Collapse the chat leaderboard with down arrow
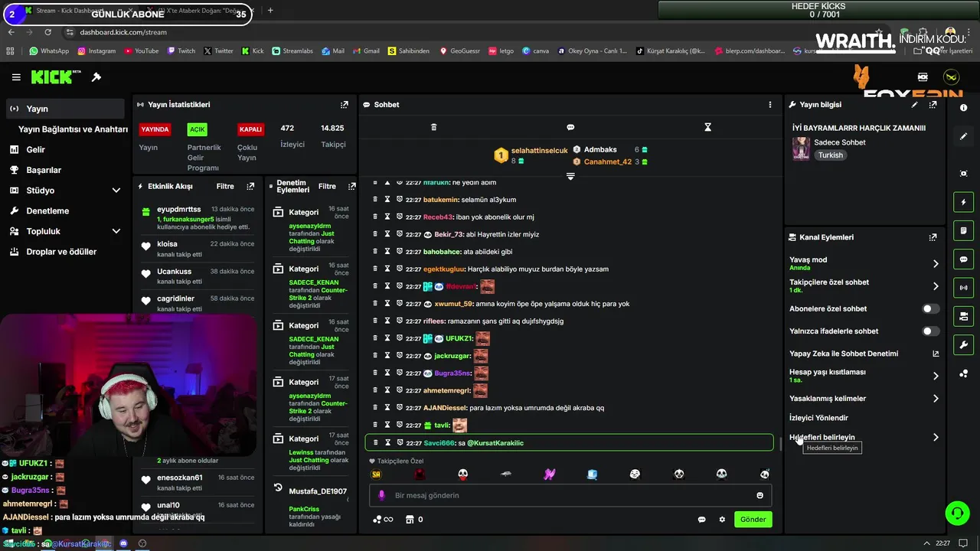The image size is (980, 551). coord(570,176)
